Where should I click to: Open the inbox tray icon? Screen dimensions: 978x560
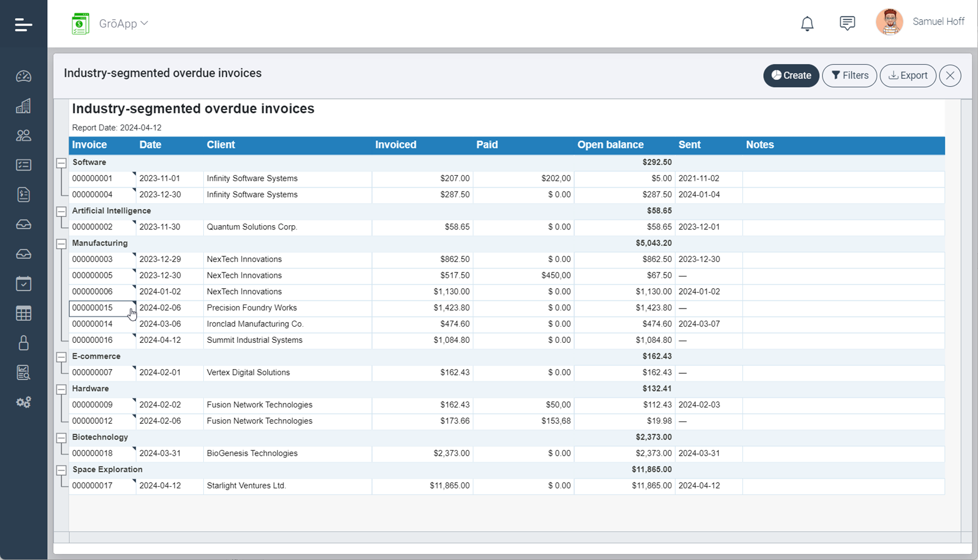click(23, 224)
